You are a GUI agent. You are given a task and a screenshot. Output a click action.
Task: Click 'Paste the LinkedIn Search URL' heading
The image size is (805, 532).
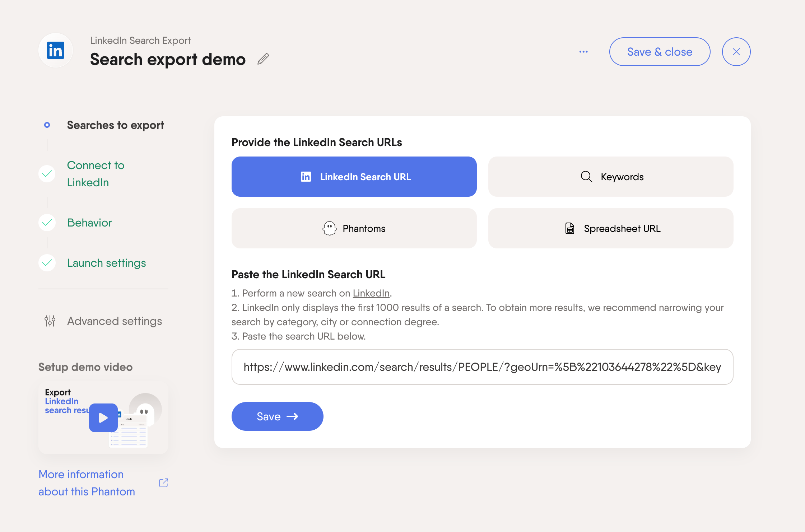pyautogui.click(x=308, y=275)
